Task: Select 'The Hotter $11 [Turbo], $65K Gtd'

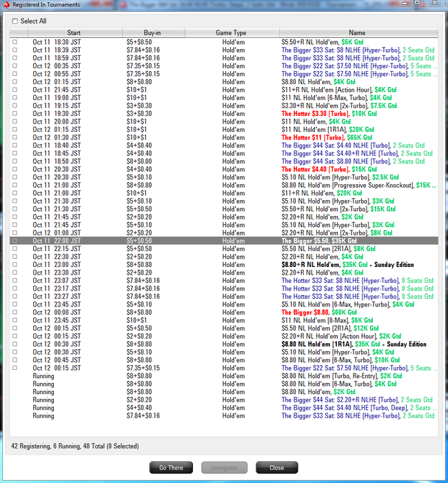Action: (224, 137)
